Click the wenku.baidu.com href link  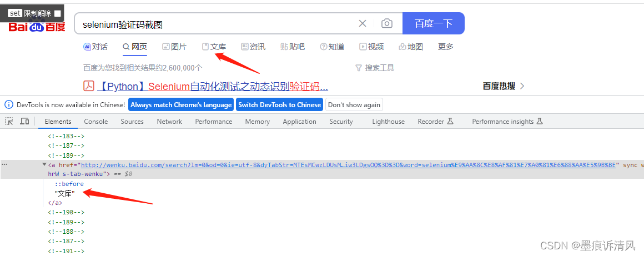click(348, 165)
